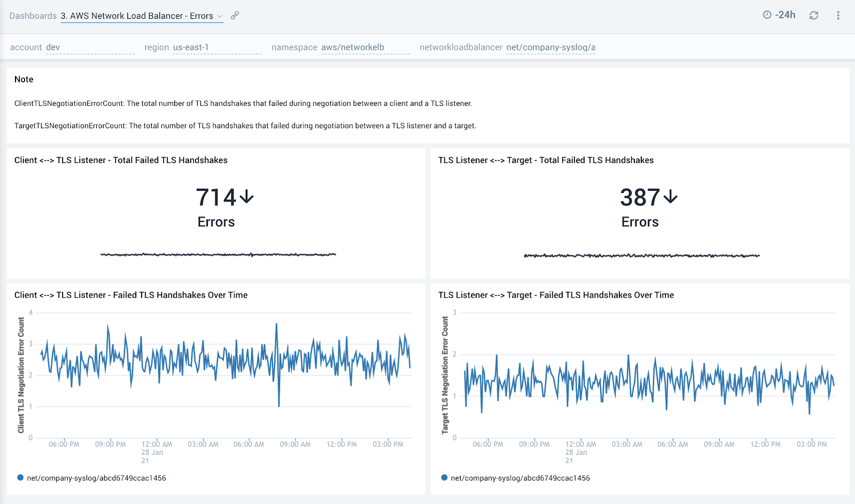Click the TLS Listener Target Total Failed panel title
This screenshot has height=504, width=855.
(546, 160)
